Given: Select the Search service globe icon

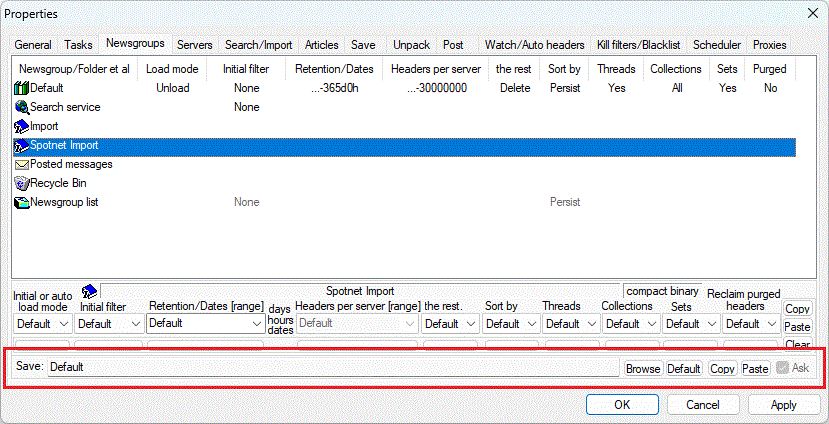Looking at the screenshot, I should pos(21,107).
